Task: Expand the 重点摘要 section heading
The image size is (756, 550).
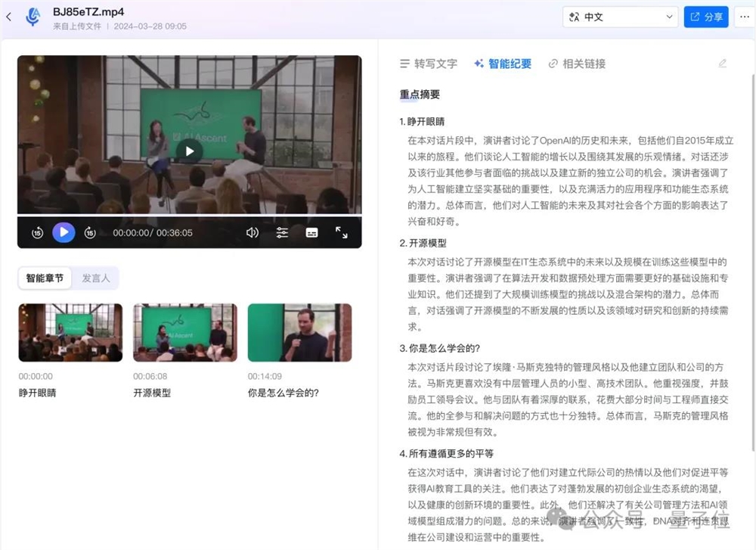Action: (x=420, y=95)
